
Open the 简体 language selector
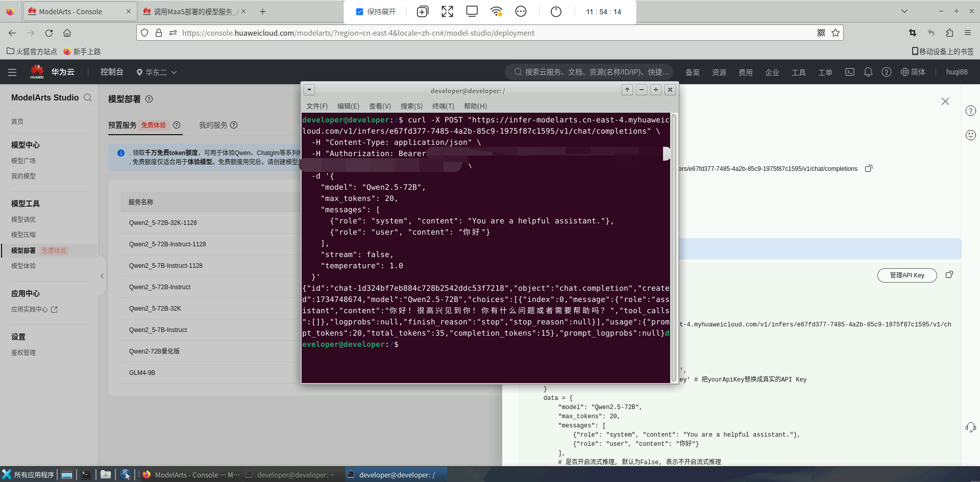tap(913, 72)
